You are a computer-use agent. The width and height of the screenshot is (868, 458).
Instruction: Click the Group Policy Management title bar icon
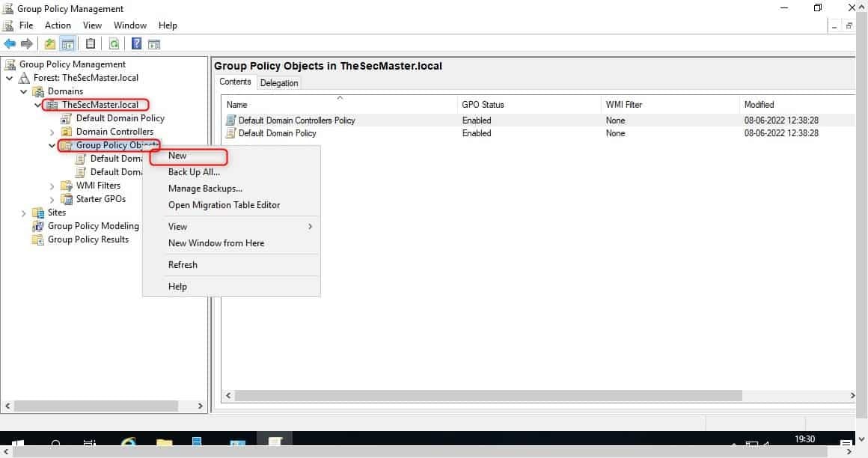tap(7, 8)
